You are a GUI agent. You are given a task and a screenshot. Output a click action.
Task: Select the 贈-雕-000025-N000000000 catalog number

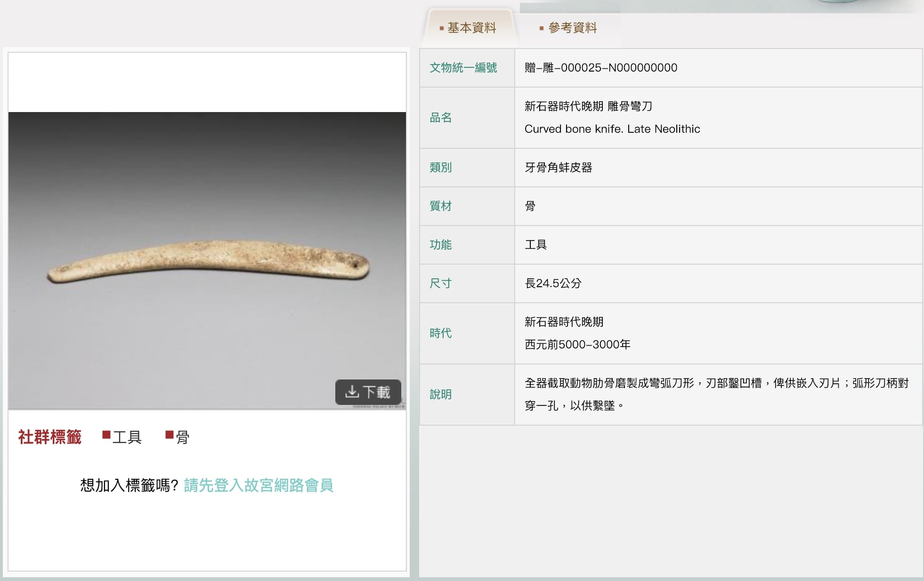coord(601,68)
